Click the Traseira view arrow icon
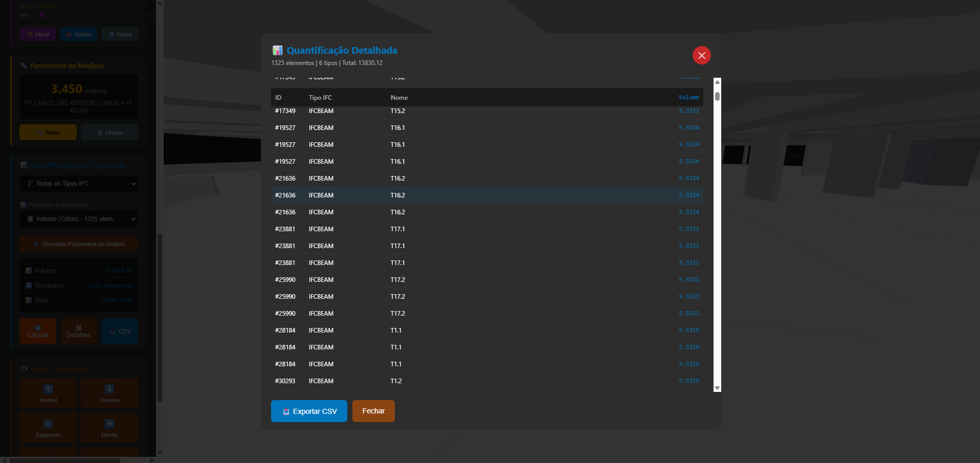The height and width of the screenshot is (463, 980). point(109,389)
